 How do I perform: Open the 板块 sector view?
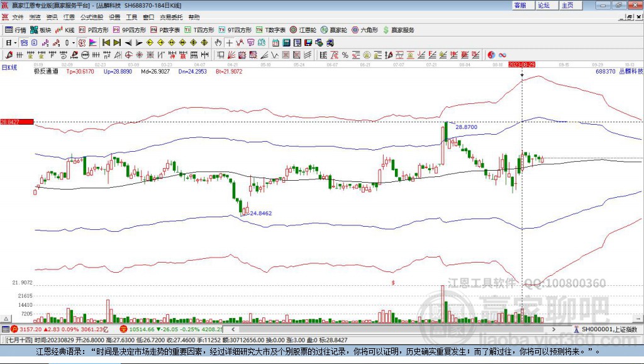pyautogui.click(x=40, y=30)
